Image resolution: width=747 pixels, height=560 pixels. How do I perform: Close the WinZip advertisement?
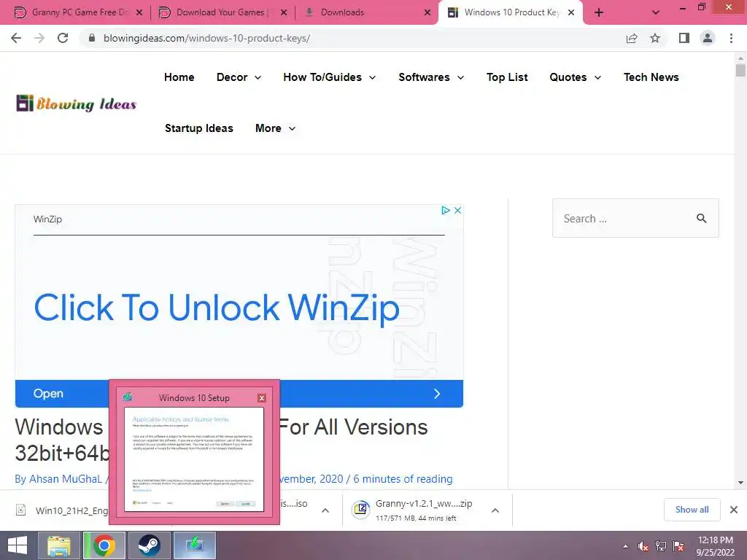point(457,210)
